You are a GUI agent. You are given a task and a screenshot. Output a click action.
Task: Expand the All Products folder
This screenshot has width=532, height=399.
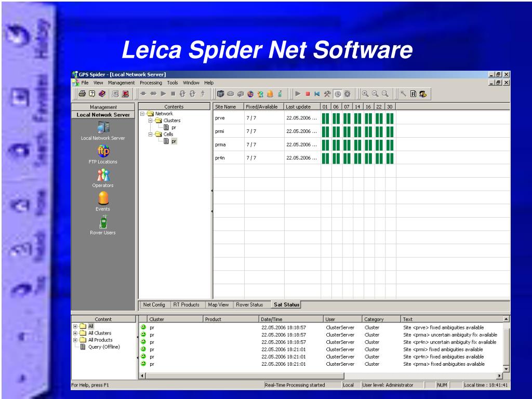tap(75, 340)
